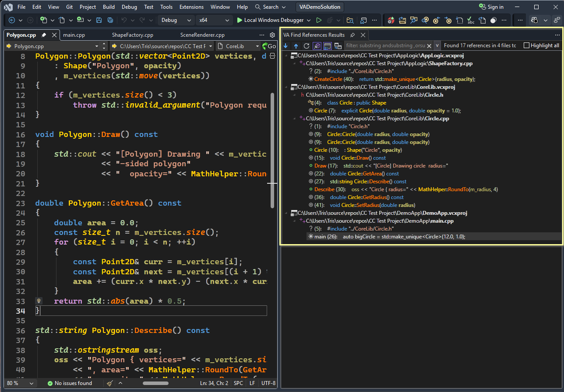The image size is (564, 392).
Task: Click the Visual Assist spell check abc icon
Action: point(471,20)
